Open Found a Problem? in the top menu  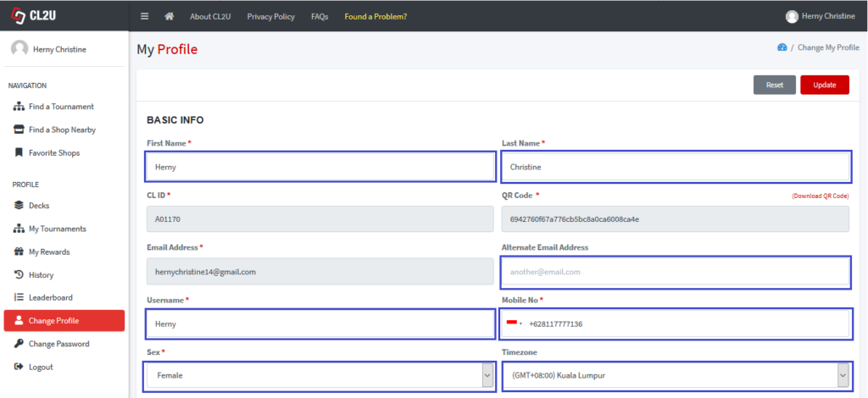tap(376, 17)
